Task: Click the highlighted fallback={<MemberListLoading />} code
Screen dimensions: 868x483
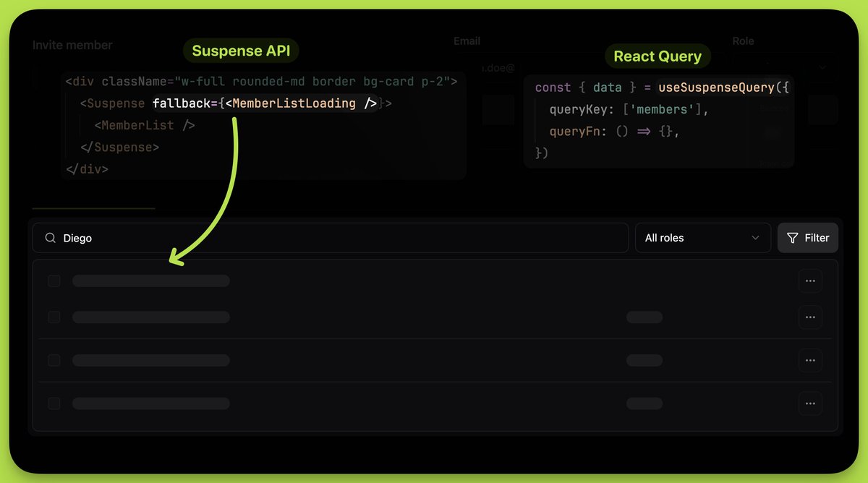Action: [x=265, y=103]
